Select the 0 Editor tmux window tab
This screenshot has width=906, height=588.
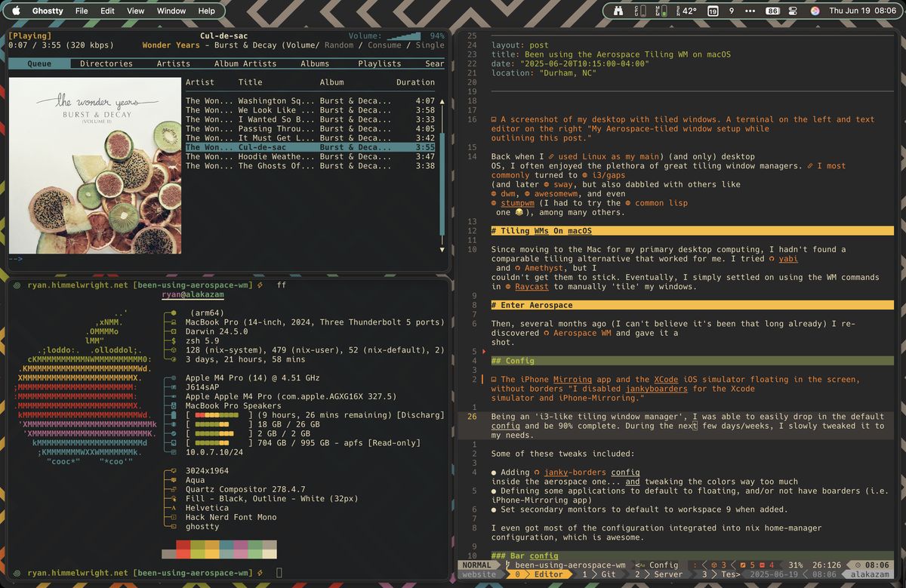click(540, 574)
